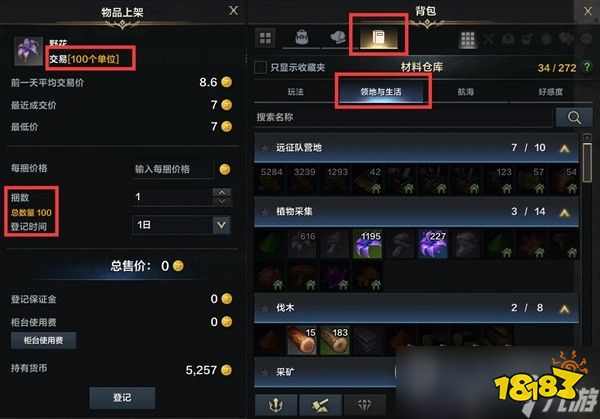Click the grid view icon in backpack header
Viewport: 600px width, 419px height.
265,38
